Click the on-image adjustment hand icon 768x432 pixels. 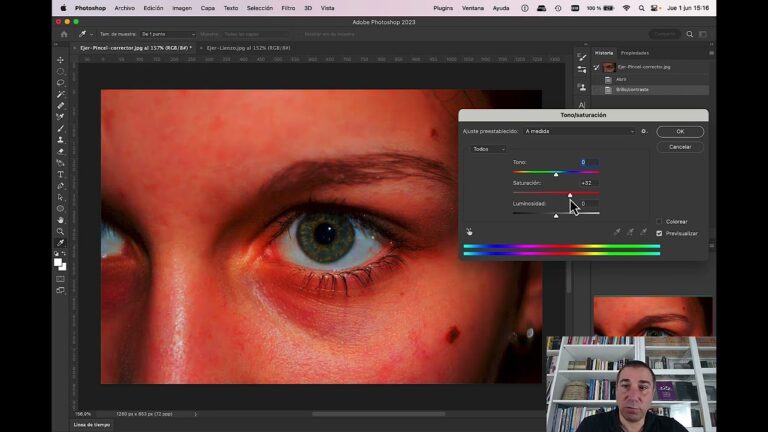469,232
